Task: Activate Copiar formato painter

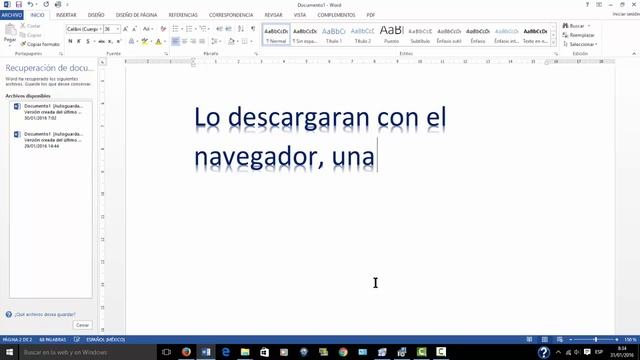Action: point(40,44)
